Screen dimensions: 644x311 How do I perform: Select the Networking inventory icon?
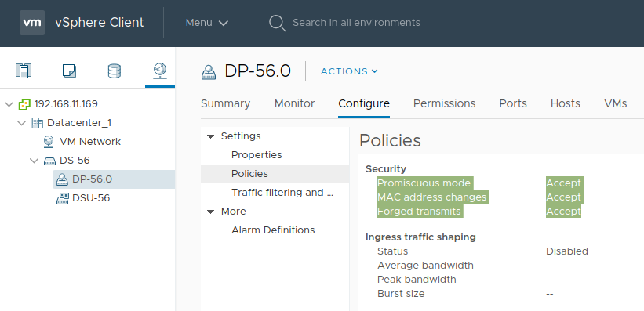(159, 71)
